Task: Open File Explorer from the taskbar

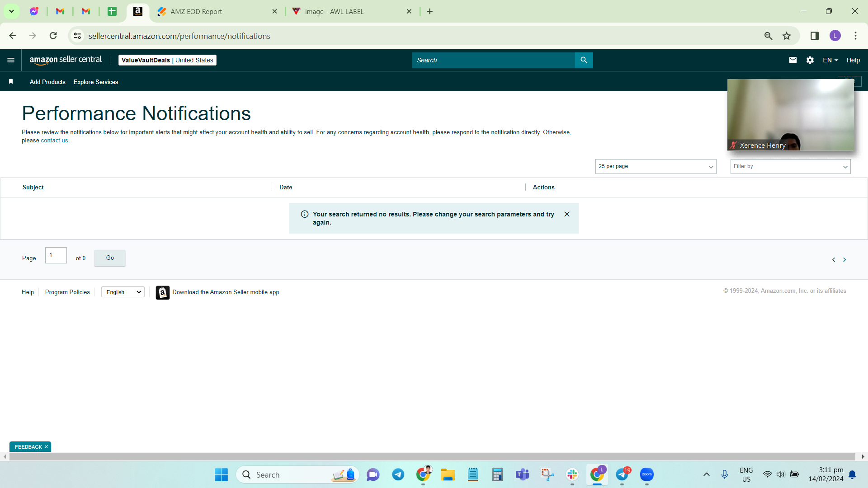Action: [x=448, y=475]
